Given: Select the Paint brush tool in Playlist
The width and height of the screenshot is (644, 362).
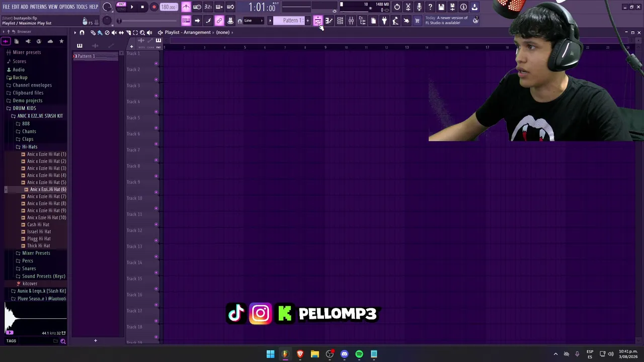Looking at the screenshot, I should click(x=100, y=33).
